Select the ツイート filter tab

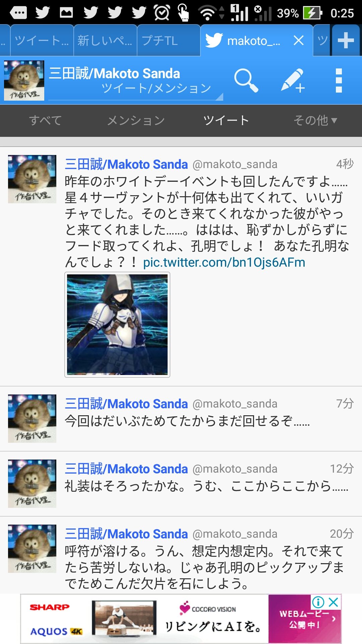[x=226, y=120]
